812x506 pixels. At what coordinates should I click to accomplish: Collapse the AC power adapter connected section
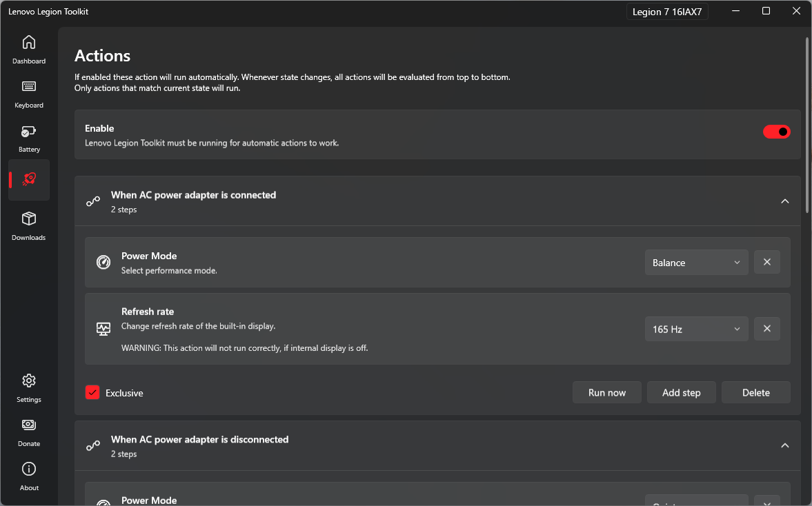coord(785,201)
